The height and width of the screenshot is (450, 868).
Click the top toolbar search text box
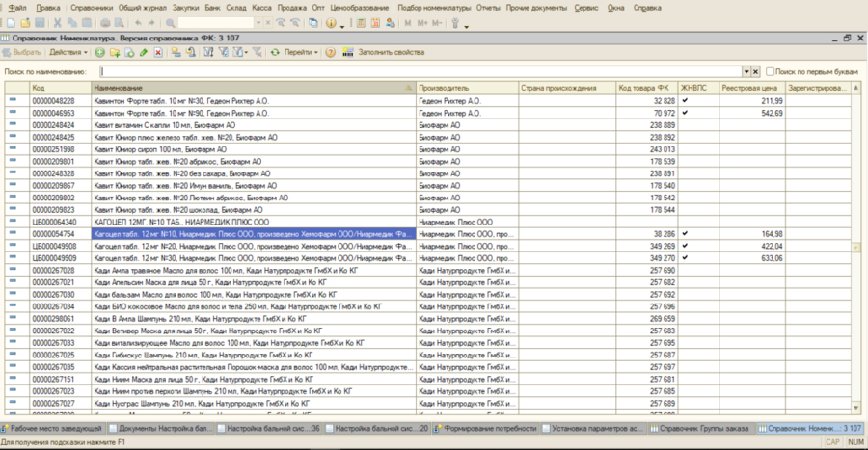(x=216, y=23)
